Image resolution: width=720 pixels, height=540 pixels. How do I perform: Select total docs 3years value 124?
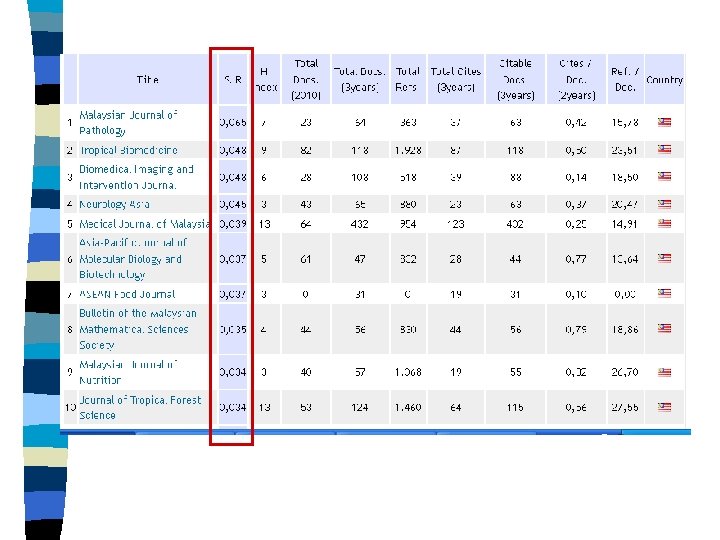[x=360, y=407]
